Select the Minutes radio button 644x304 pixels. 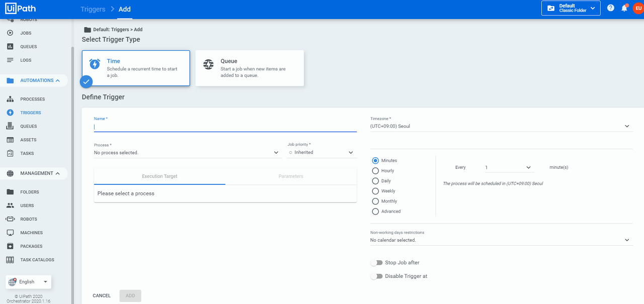tap(375, 161)
